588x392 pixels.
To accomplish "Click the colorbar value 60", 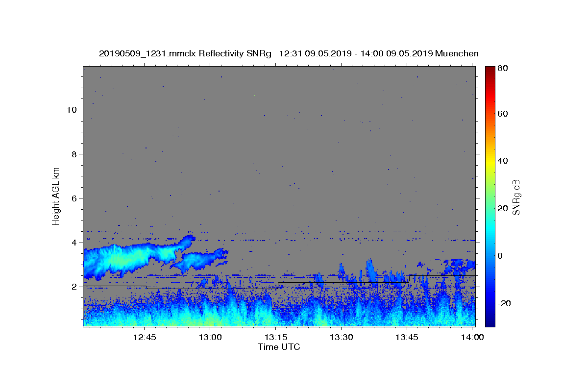I will tap(503, 114).
